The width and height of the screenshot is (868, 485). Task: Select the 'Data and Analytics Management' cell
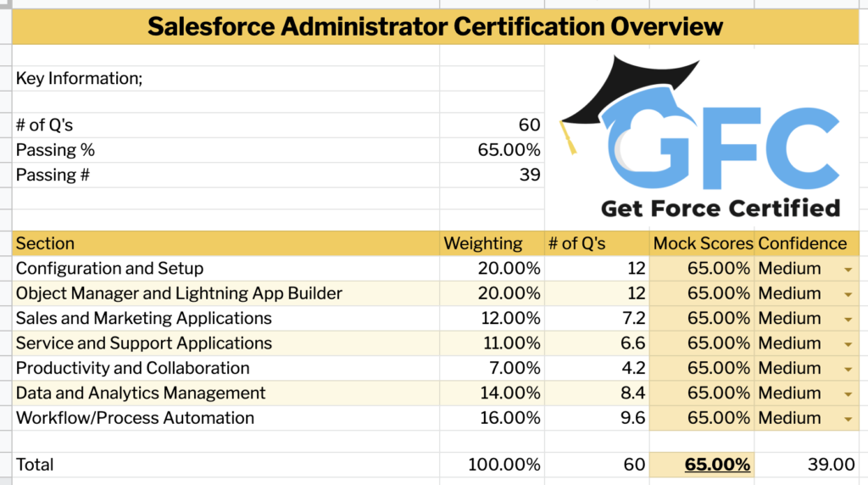tap(225, 393)
